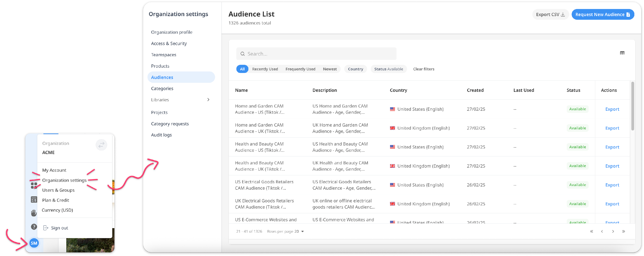
Task: Export US Electrical Goods Retailers audience
Action: click(x=612, y=185)
